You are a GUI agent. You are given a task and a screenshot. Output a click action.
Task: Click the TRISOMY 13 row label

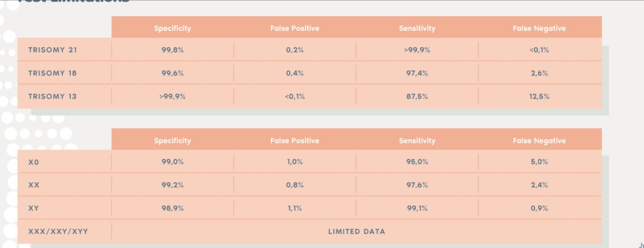pos(52,96)
